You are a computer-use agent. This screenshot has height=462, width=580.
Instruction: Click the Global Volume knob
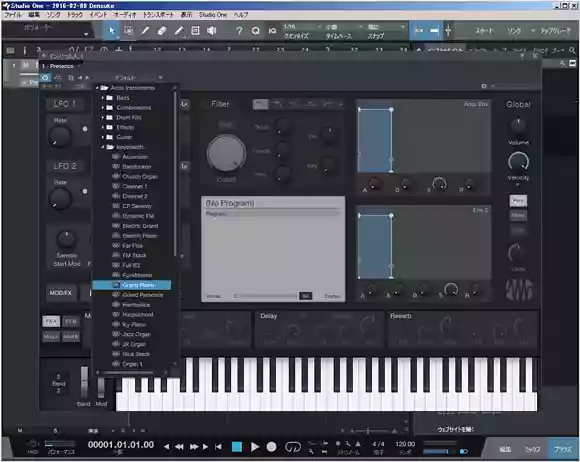click(518, 126)
